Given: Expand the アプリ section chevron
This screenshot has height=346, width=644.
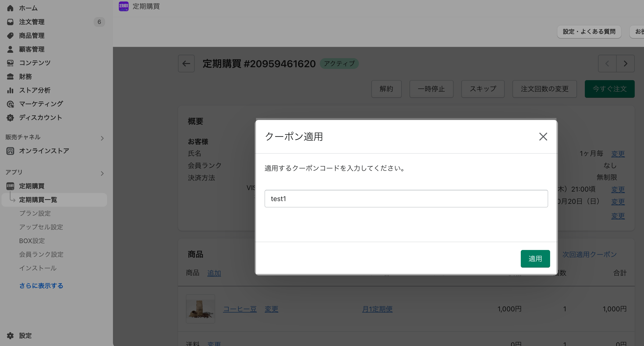Looking at the screenshot, I should pyautogui.click(x=102, y=173).
